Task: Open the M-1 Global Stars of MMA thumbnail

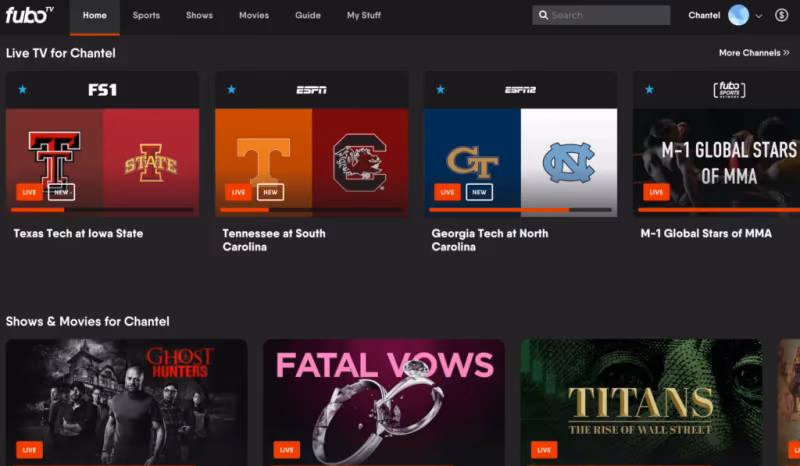Action: click(716, 162)
